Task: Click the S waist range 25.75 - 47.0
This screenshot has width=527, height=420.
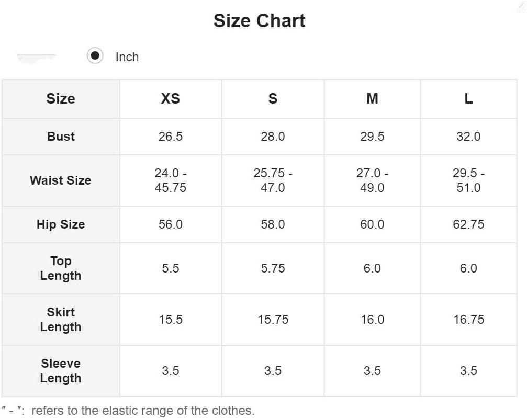Action: (x=273, y=180)
